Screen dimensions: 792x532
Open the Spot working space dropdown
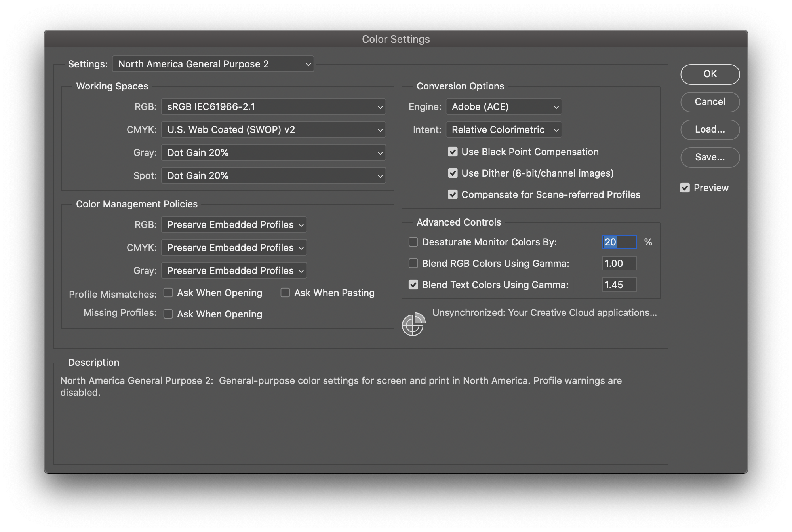273,175
